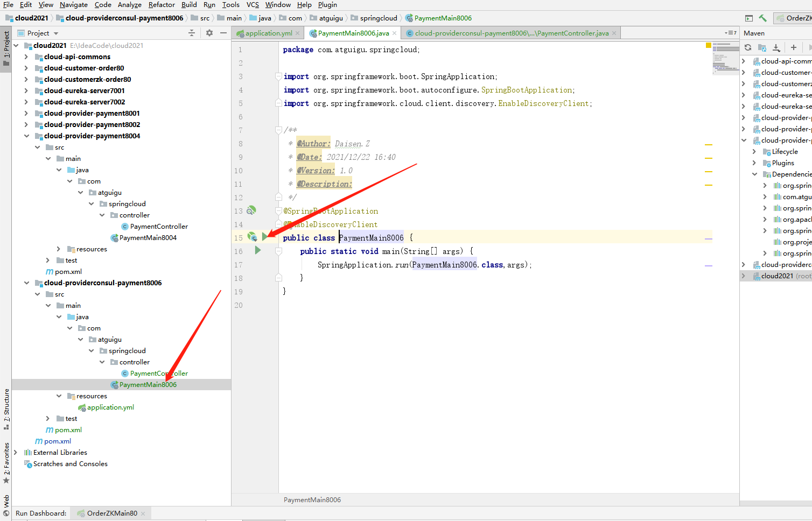
Task: Expand Lifecycle node in Maven panel
Action: [x=754, y=152]
